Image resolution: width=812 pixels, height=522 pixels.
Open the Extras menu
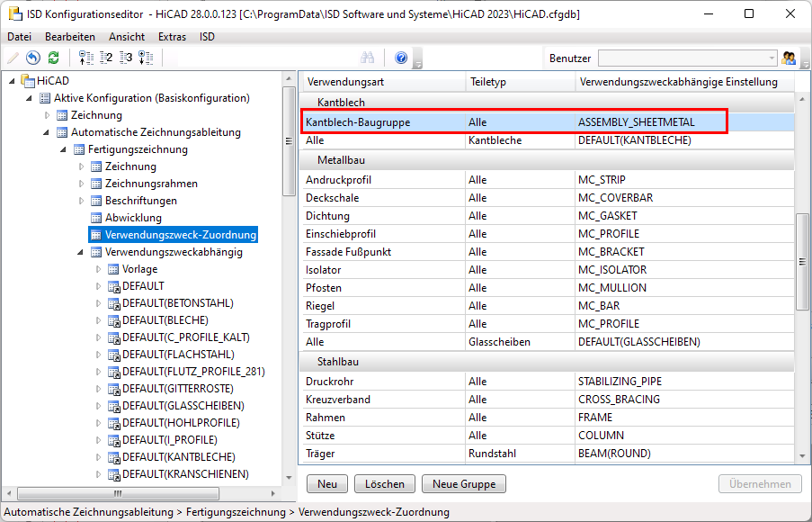click(x=172, y=37)
